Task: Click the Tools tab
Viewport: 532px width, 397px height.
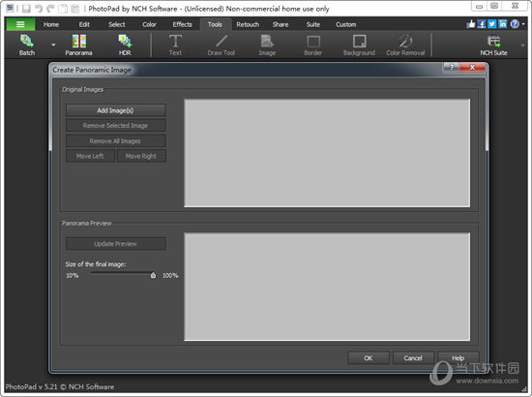Action: pyautogui.click(x=215, y=24)
